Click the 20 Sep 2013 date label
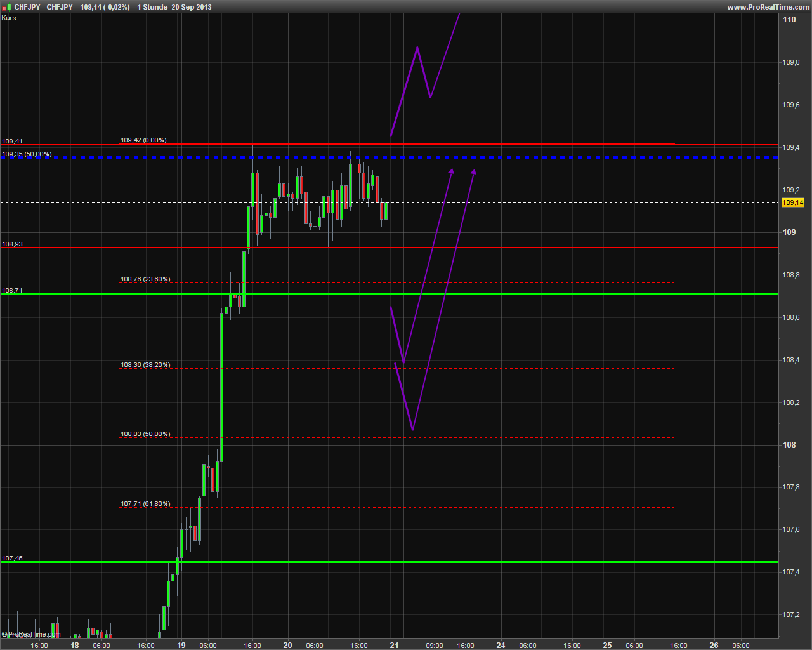The image size is (812, 650). [x=192, y=7]
